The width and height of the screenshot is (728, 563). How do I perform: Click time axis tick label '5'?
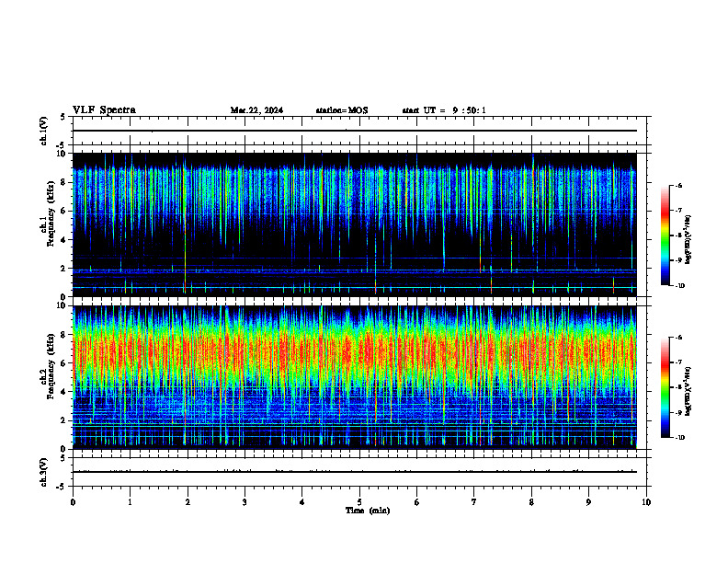pyautogui.click(x=359, y=502)
